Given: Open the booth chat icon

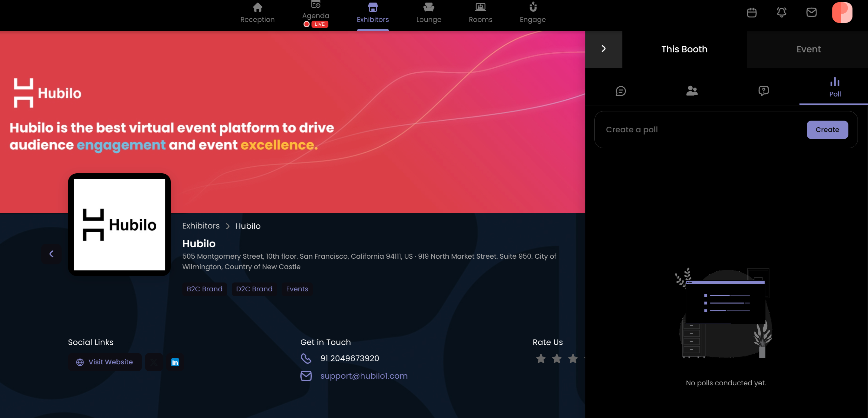Looking at the screenshot, I should point(620,91).
